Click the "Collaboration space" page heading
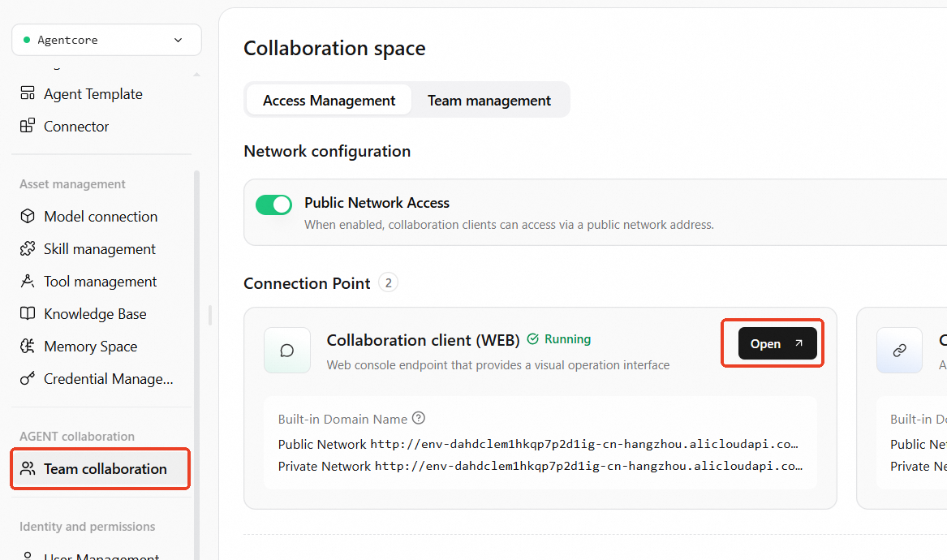The image size is (947, 560). [x=334, y=49]
